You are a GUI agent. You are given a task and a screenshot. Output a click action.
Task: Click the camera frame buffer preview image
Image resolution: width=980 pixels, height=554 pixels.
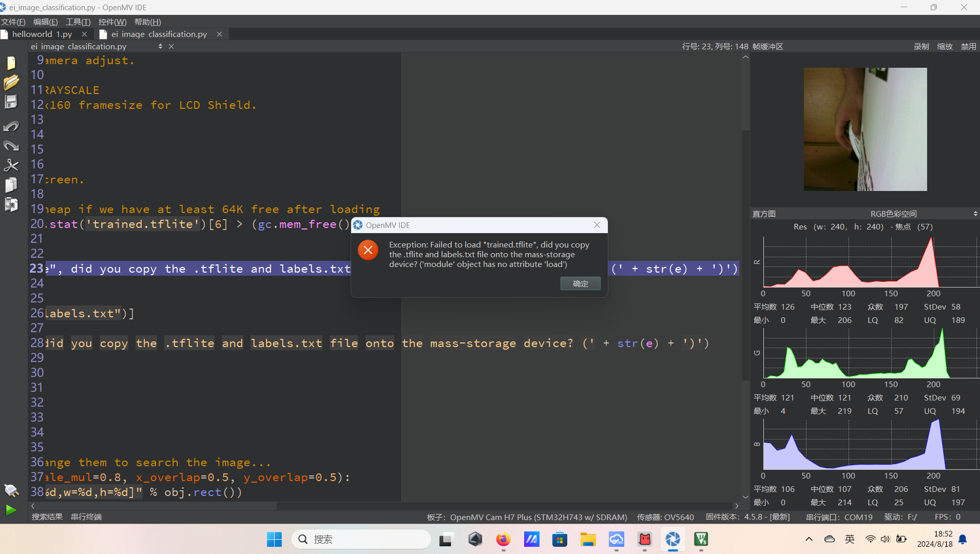click(865, 129)
